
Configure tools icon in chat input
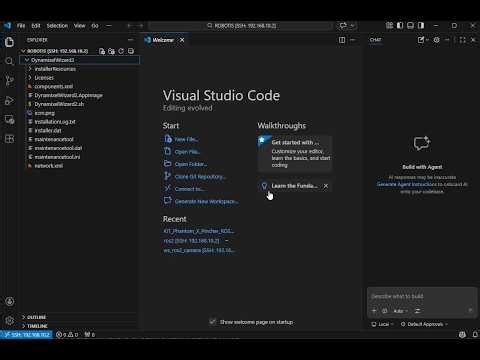click(417, 311)
